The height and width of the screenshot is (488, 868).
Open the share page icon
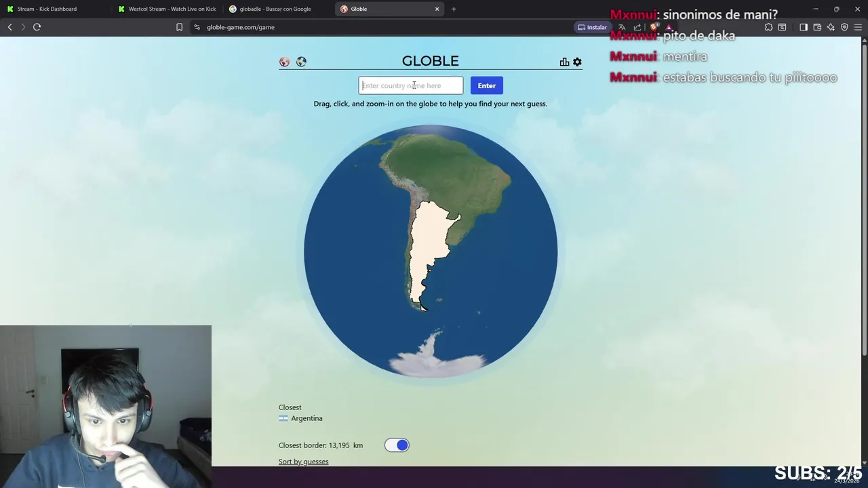(x=637, y=27)
